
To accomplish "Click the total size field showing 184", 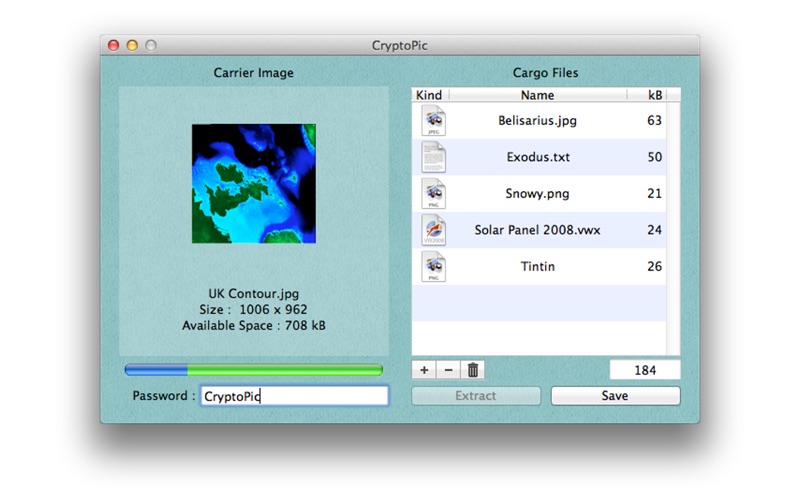I will coord(645,370).
